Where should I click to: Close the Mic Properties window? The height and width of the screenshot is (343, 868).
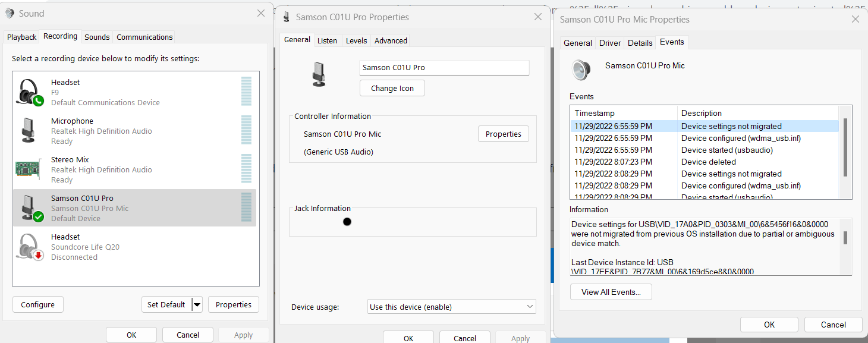point(856,19)
